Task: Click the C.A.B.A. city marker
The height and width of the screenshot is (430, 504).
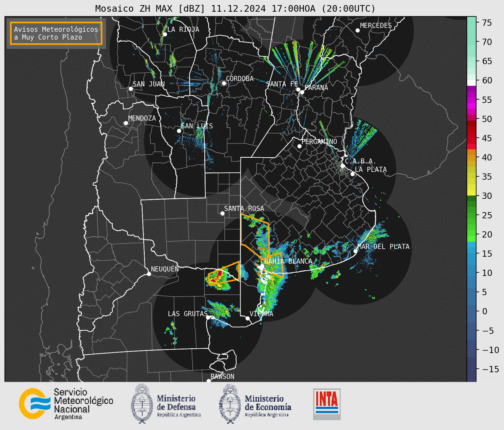Action: pos(343,166)
